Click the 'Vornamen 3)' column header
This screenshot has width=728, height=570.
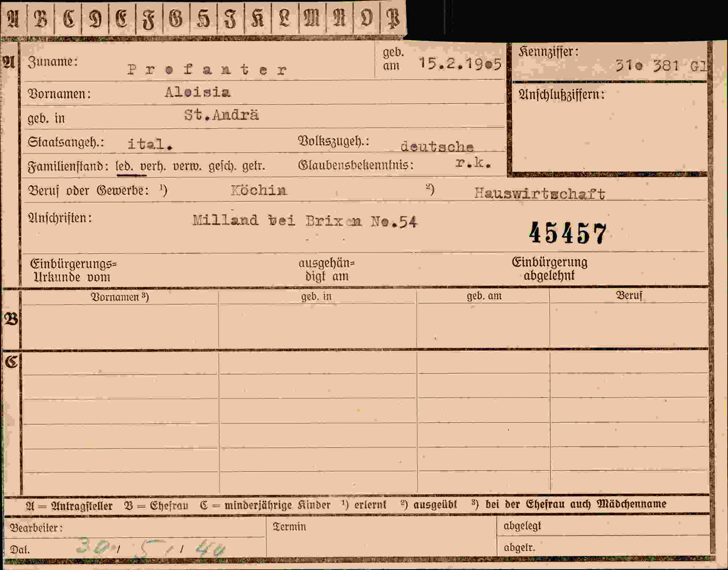click(120, 297)
